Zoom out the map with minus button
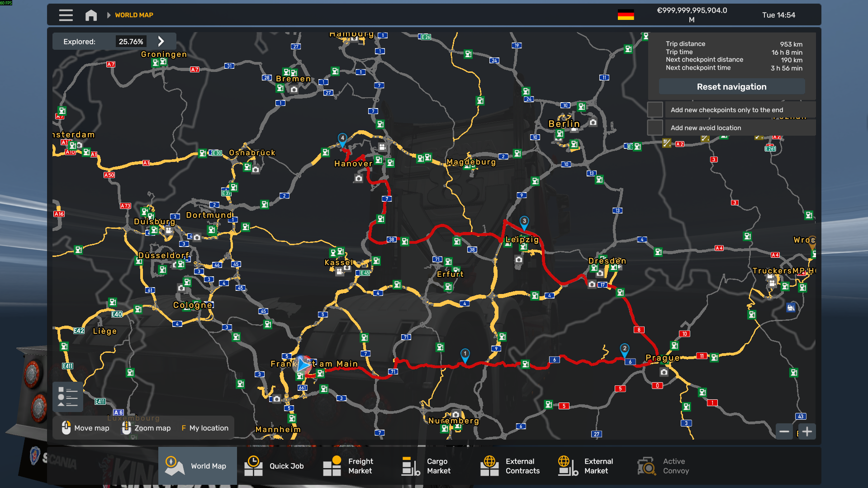 784,431
